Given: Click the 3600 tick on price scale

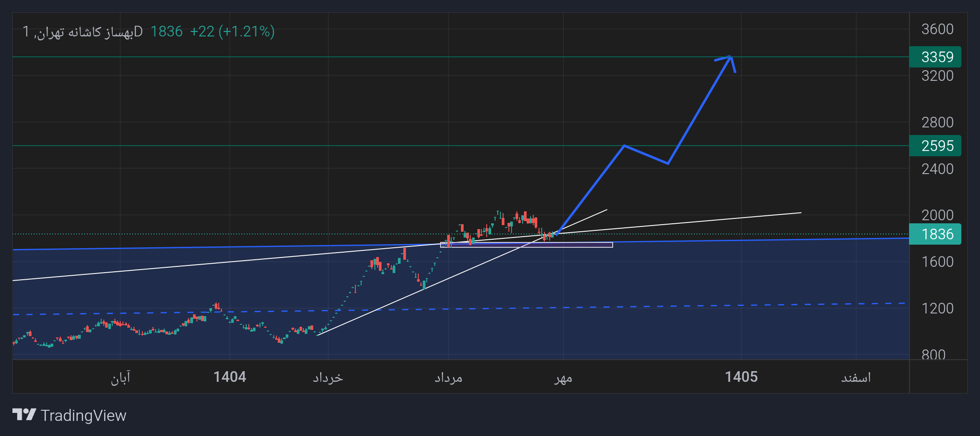Looking at the screenshot, I should click(x=937, y=29).
